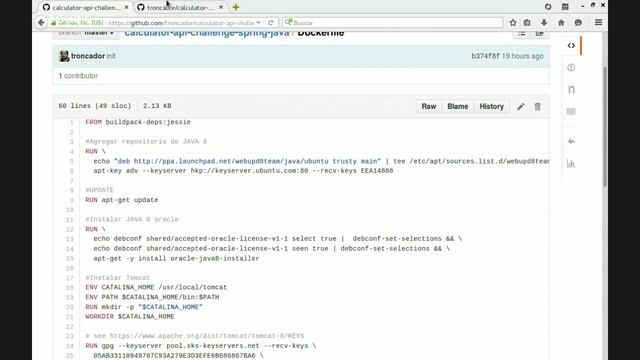View the Raw file

(x=429, y=107)
